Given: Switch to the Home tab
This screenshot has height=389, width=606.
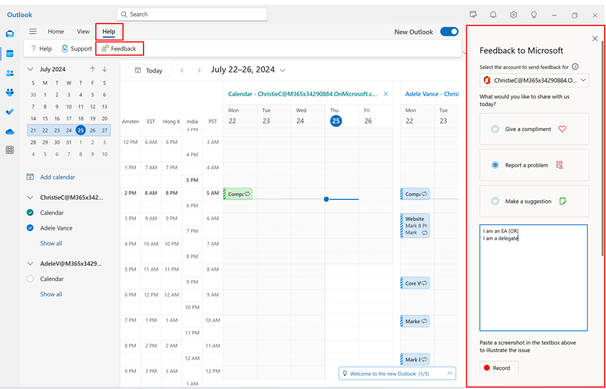Looking at the screenshot, I should [x=56, y=32].
